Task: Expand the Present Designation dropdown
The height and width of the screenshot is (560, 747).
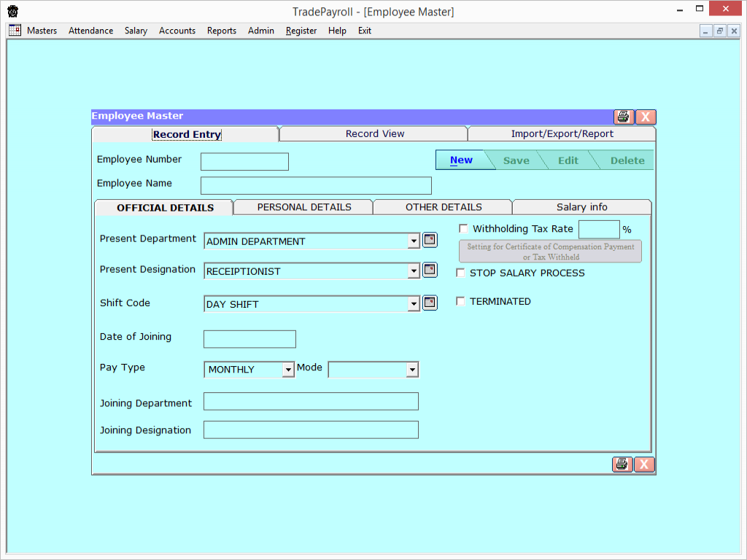Action: tap(414, 271)
